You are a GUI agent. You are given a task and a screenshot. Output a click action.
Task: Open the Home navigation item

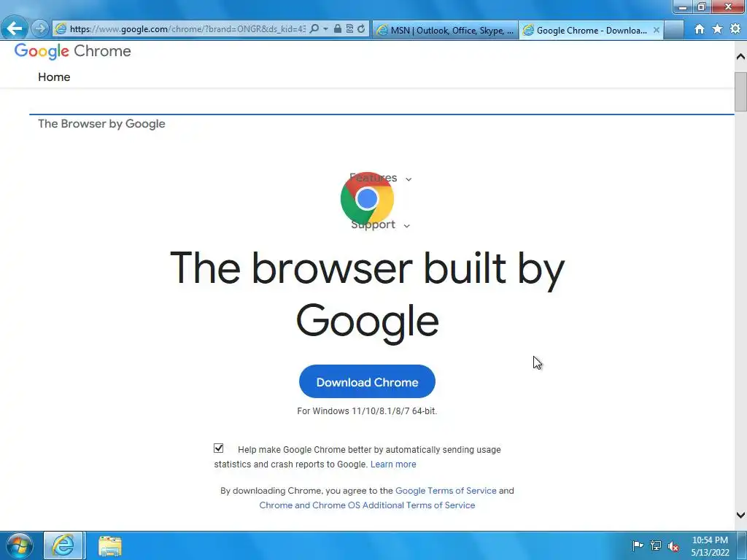pyautogui.click(x=54, y=77)
